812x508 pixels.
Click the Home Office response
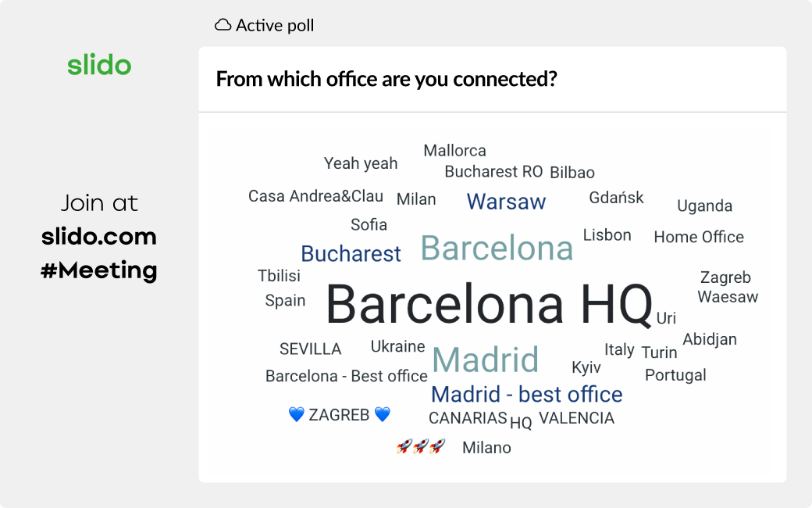(699, 237)
